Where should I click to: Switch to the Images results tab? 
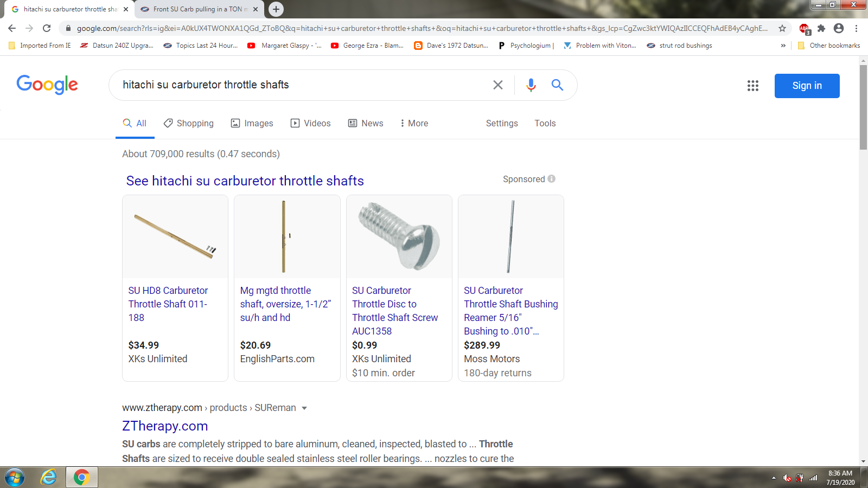[252, 123]
